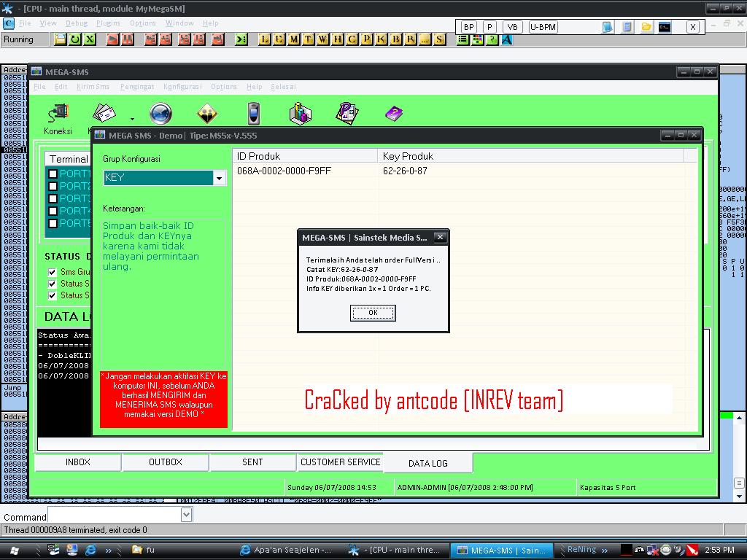Viewport: 747px width, 560px height.
Task: Click scroll-up arrow in OllyDbg right pane
Action: (x=739, y=418)
